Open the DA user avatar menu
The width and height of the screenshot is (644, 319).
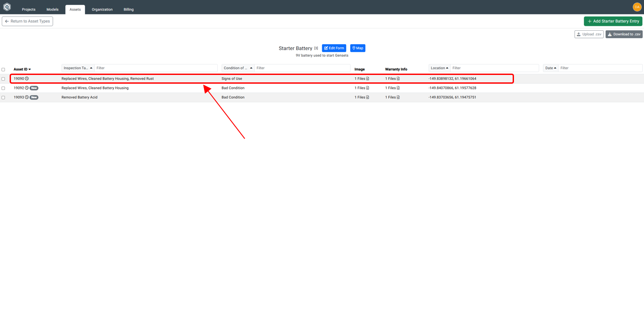(x=637, y=7)
